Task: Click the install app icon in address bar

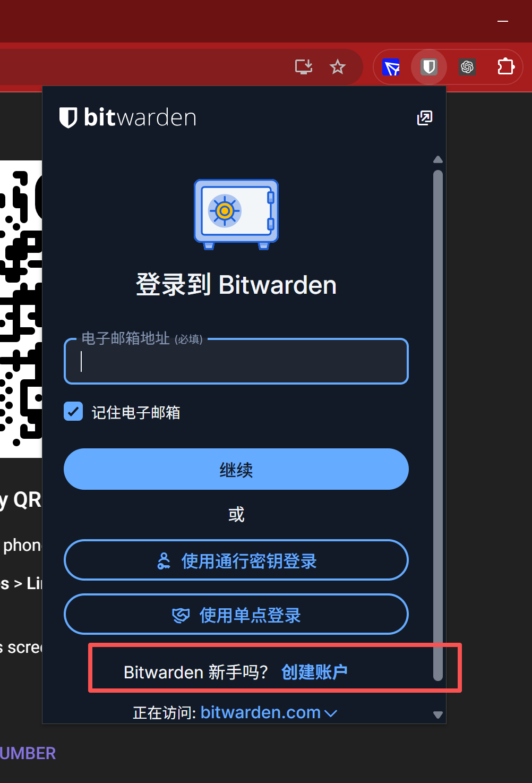Action: click(304, 67)
